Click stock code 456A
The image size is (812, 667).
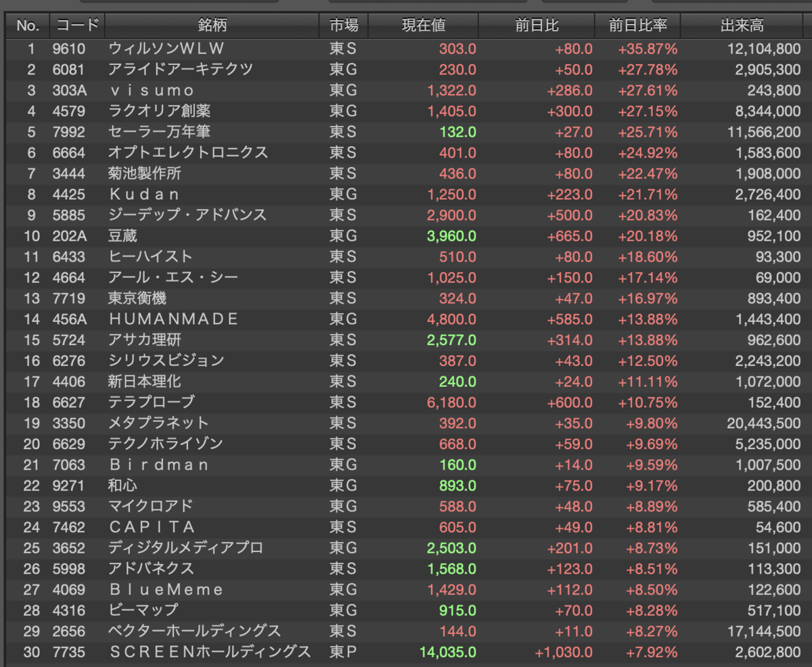pos(70,319)
